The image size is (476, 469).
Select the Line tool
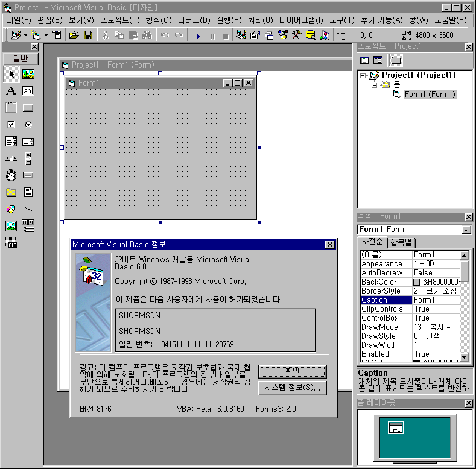click(x=28, y=209)
